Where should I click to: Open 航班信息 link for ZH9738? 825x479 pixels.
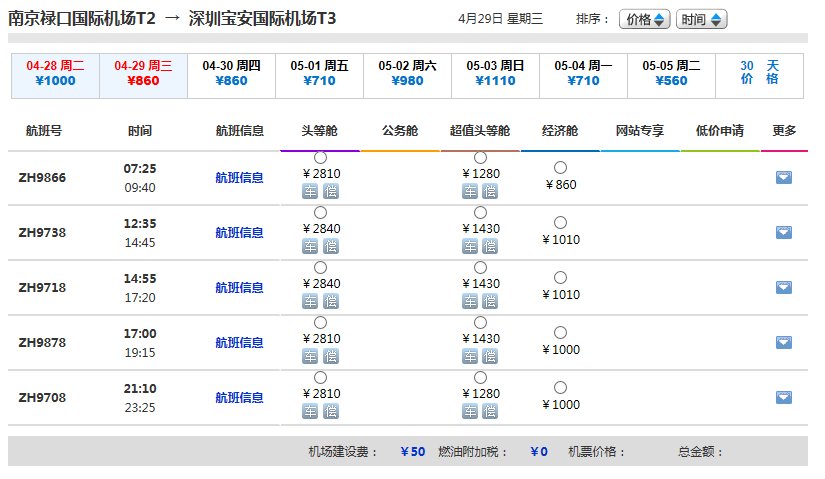239,233
